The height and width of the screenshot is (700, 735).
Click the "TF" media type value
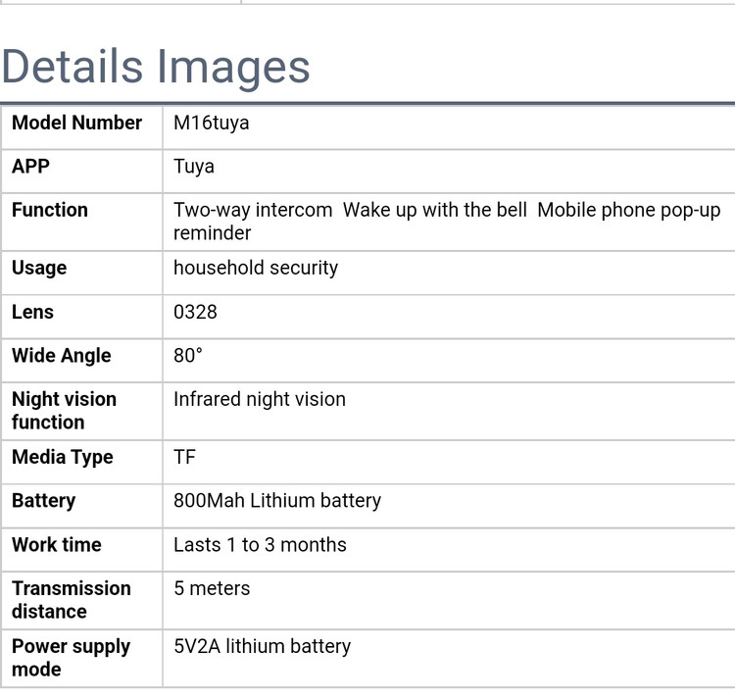coord(184,457)
